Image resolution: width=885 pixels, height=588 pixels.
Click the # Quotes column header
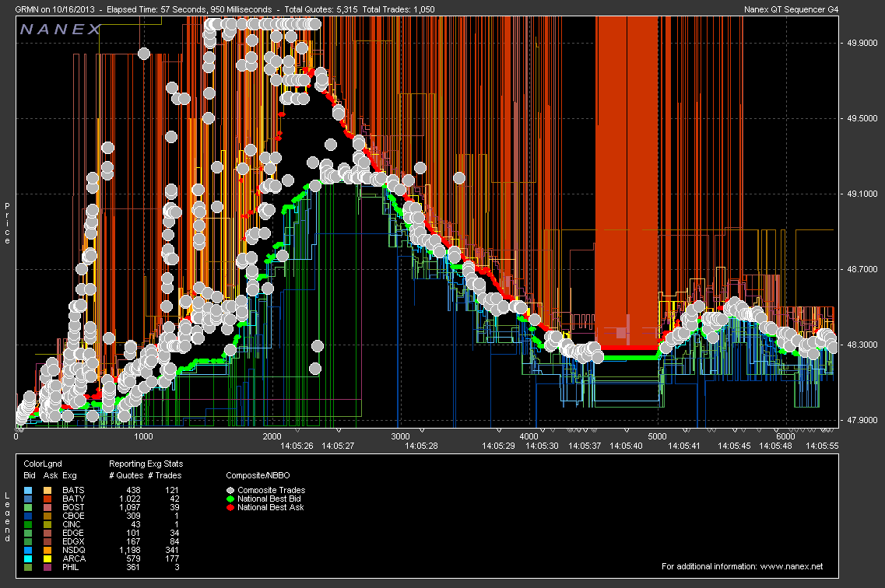(x=126, y=475)
